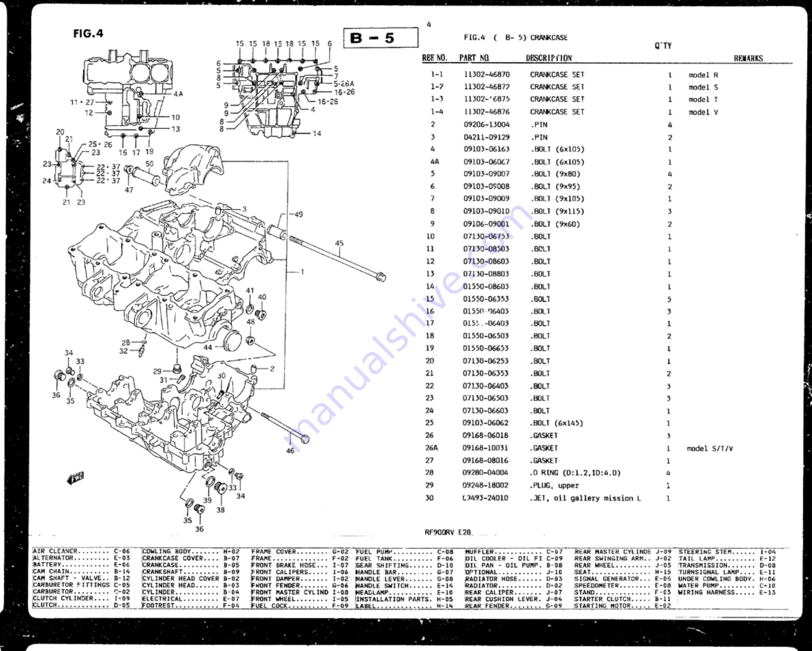Click the FWD direction arrow in the diagram
The image size is (812, 651).
(75, 478)
